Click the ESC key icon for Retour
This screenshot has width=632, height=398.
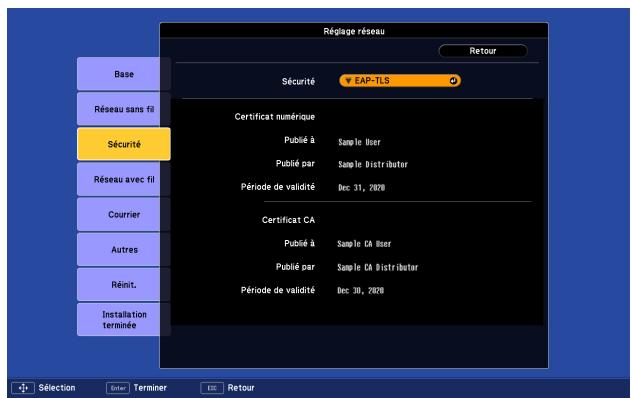point(212,388)
